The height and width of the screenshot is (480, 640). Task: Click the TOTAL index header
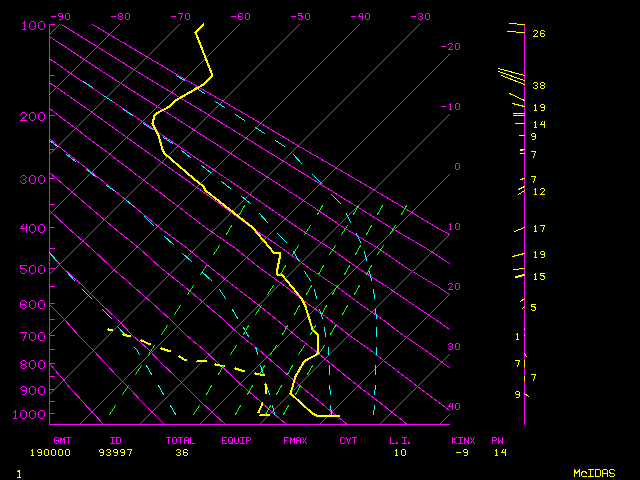pos(181,440)
